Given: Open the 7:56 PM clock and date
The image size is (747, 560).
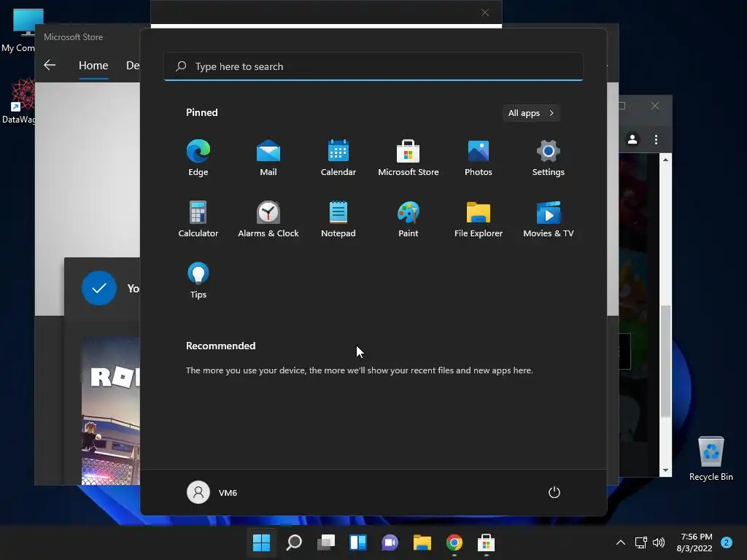Looking at the screenshot, I should [x=695, y=542].
